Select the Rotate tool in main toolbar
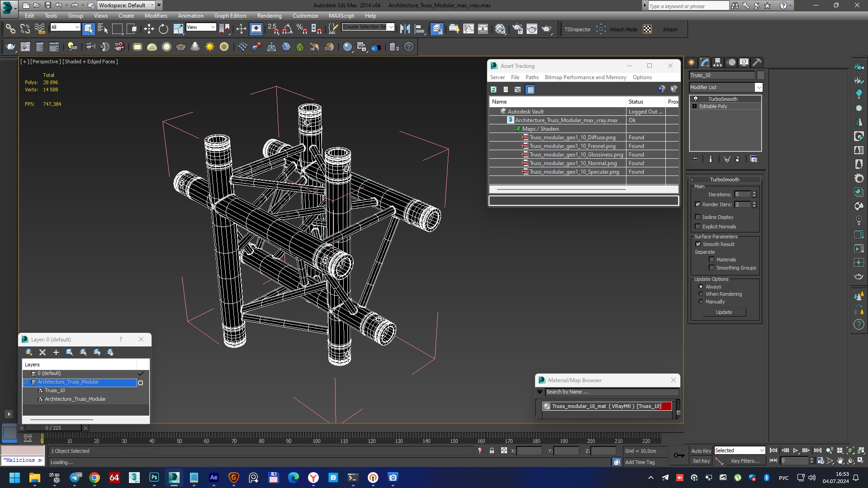Image resolution: width=868 pixels, height=488 pixels. point(163,29)
